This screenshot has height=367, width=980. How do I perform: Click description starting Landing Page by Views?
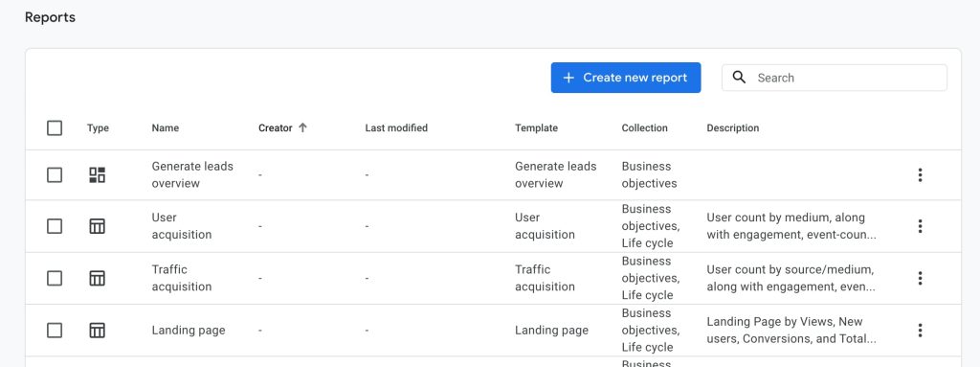tap(791, 330)
